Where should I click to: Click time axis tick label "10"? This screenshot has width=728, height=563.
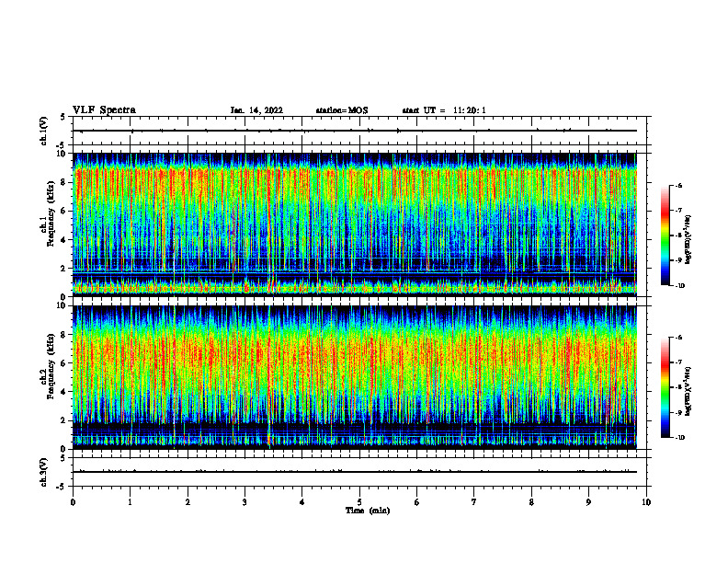(x=646, y=502)
